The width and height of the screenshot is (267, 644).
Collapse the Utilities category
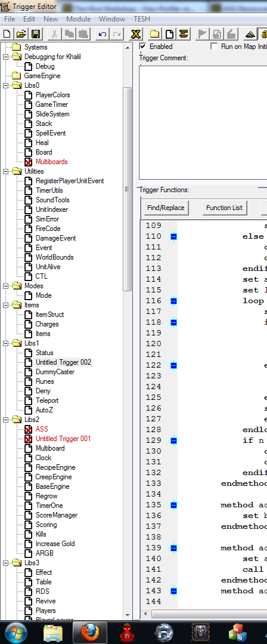pos(6,171)
